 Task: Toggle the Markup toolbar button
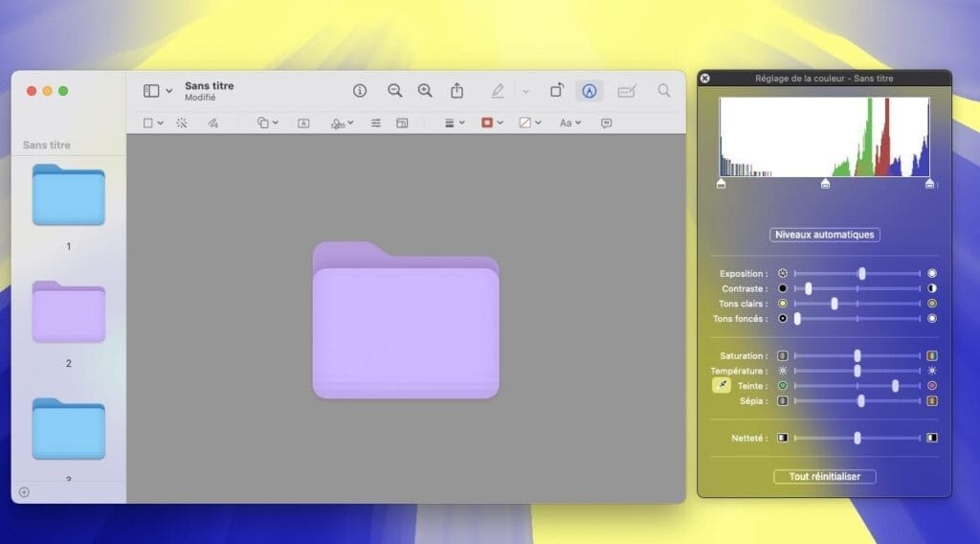(x=590, y=91)
